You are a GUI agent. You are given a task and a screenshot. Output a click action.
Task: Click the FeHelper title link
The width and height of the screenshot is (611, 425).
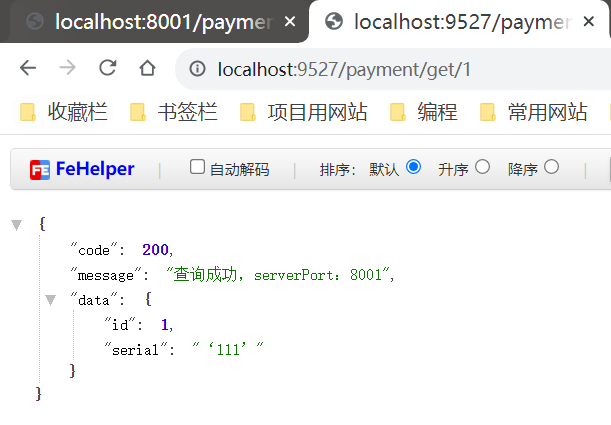click(x=95, y=169)
